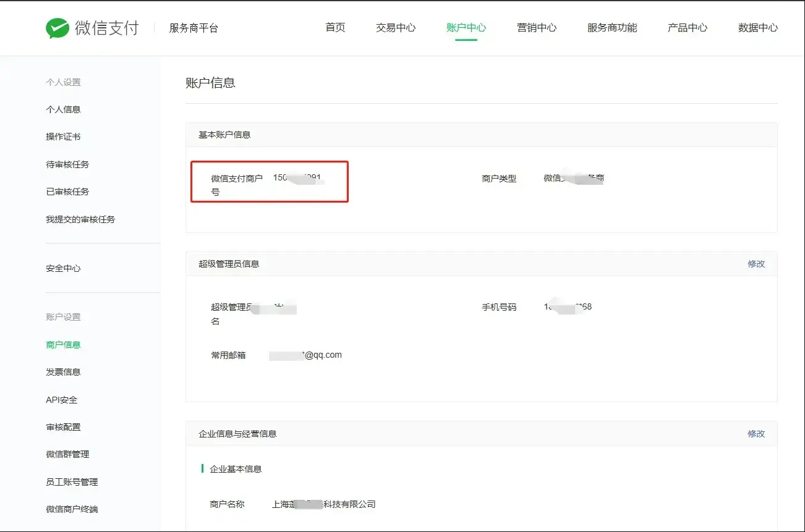This screenshot has width=805, height=532.
Task: Click 修改 for 企业信息与经营信息 section
Action: tap(756, 434)
